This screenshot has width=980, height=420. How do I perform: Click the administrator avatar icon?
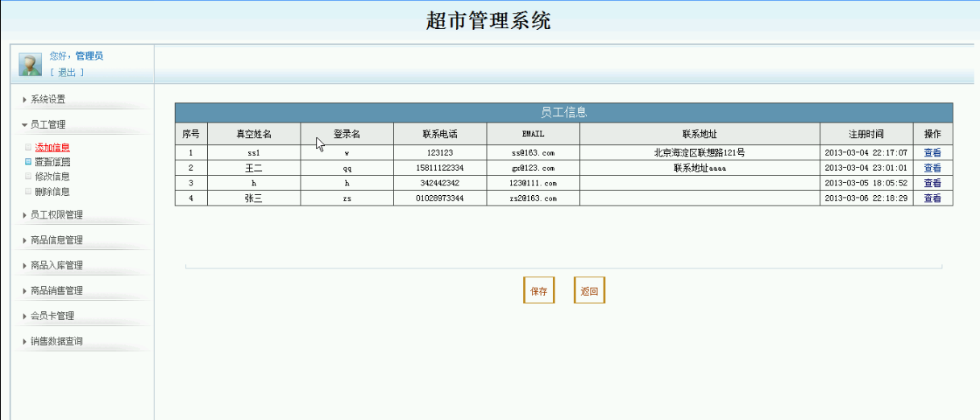click(30, 64)
